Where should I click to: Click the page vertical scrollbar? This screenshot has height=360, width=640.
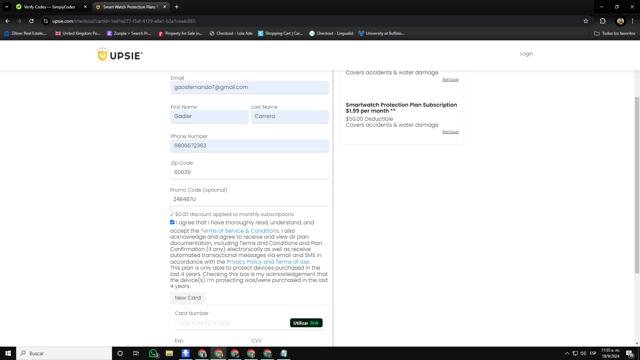(x=636, y=184)
